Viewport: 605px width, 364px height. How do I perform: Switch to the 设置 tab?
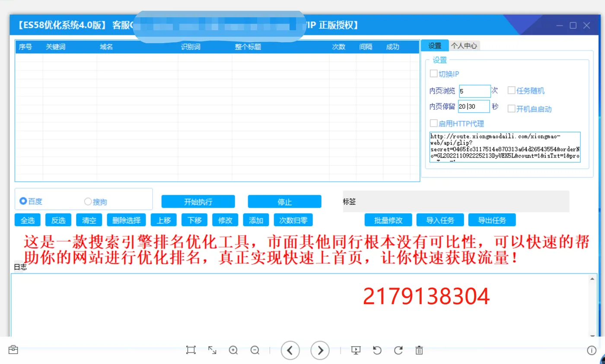pos(435,45)
